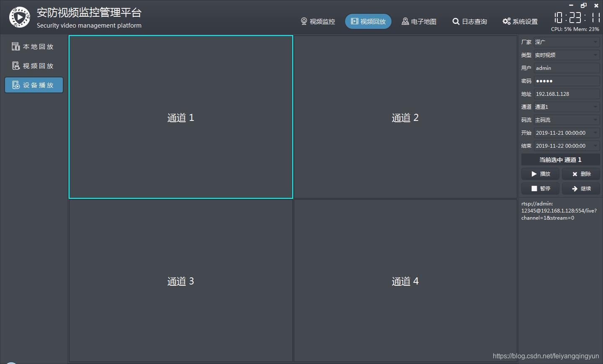Click the CPU and Mem status text

pos(575,29)
